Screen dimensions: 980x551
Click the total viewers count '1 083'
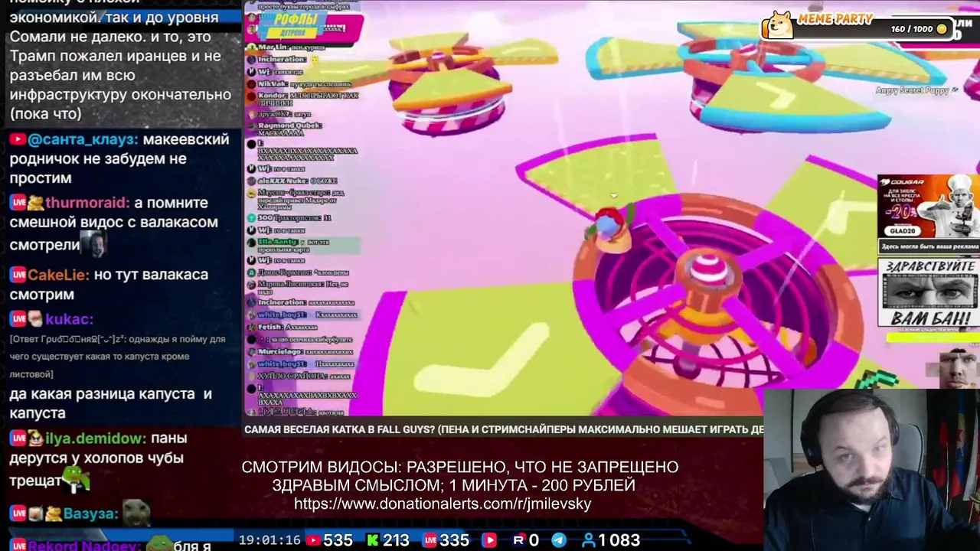619,540
